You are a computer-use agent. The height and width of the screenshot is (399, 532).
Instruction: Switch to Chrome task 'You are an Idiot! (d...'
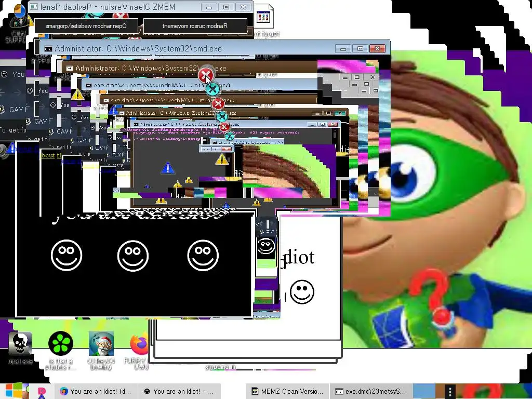[x=96, y=391]
